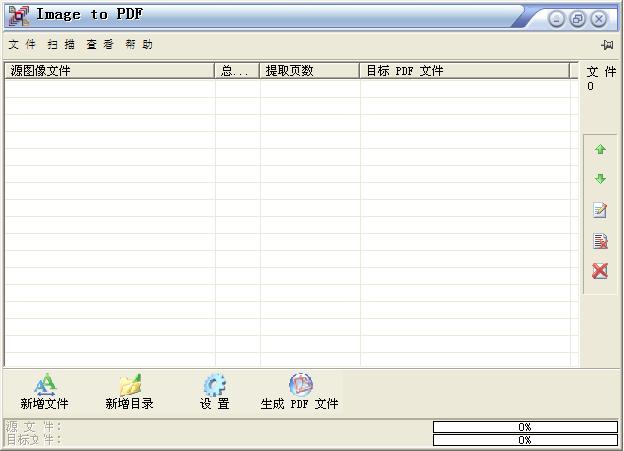Click the 提取页数 column header
624x451 pixels.
click(x=310, y=71)
